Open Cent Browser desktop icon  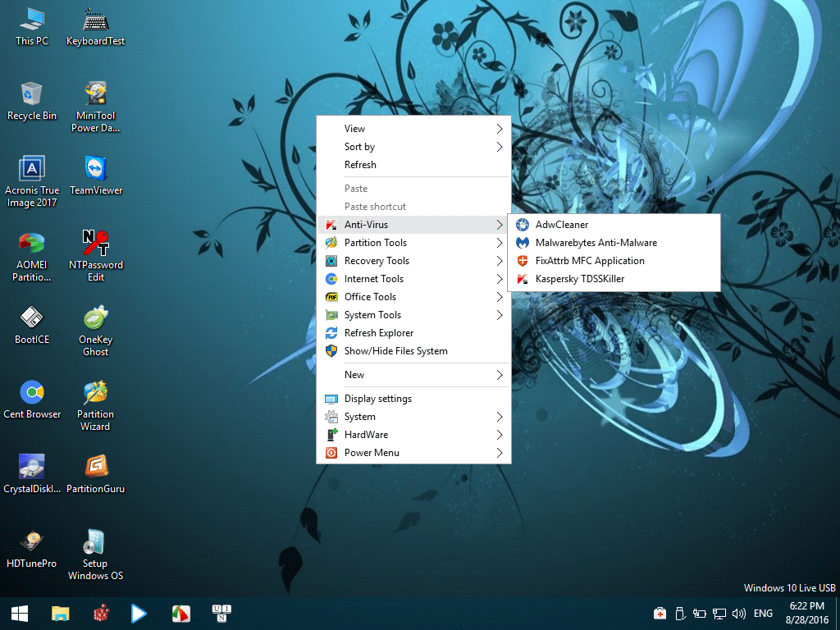coord(32,399)
